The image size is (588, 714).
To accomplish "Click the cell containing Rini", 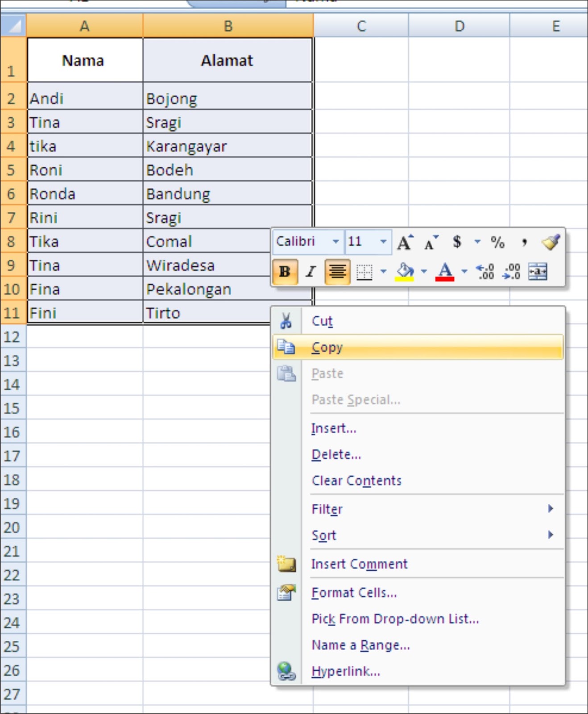I will click(x=85, y=217).
